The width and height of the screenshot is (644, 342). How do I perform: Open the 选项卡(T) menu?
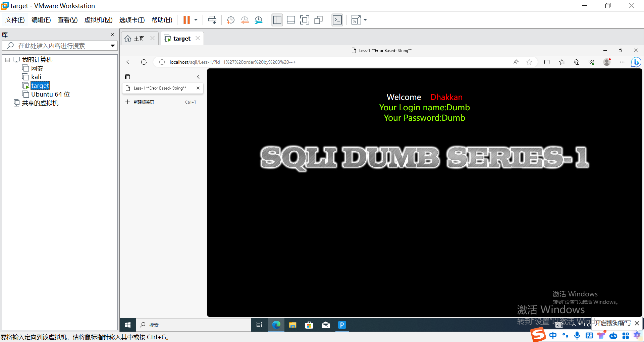pyautogui.click(x=132, y=20)
